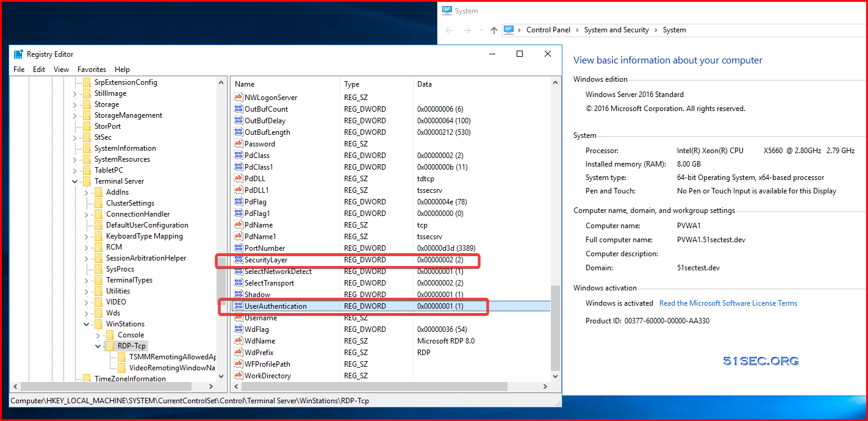
Task: Click the DWORD icon beside OutBufDelay
Action: [239, 121]
